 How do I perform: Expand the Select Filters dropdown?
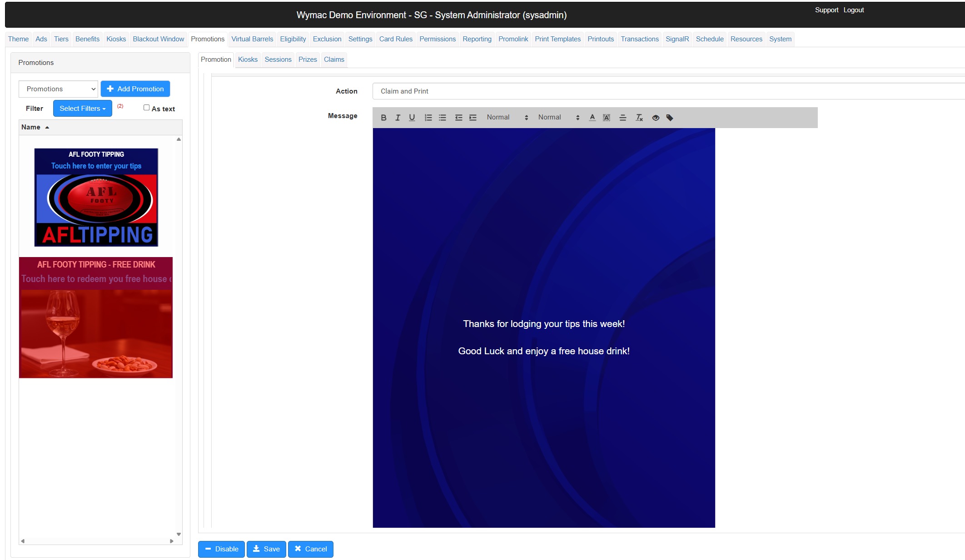(x=82, y=109)
